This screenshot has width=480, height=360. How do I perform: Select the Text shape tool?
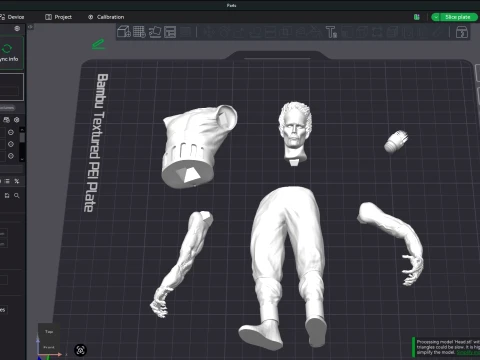[331, 32]
